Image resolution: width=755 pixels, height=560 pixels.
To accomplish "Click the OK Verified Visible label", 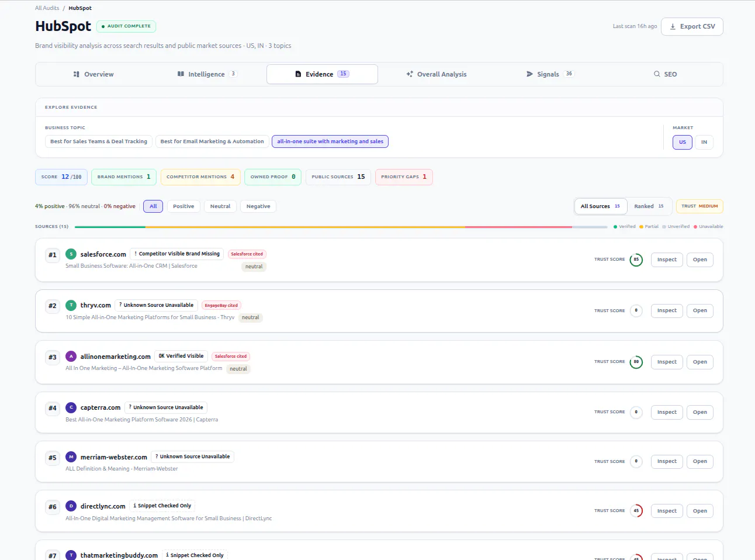I will (x=181, y=356).
